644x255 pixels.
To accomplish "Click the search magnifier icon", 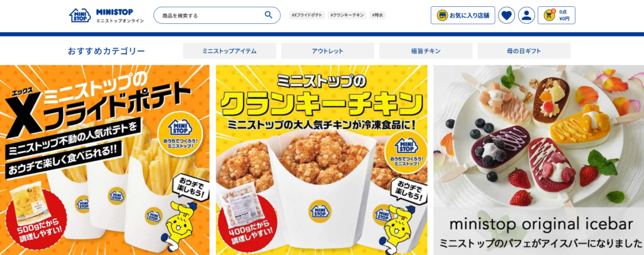I will pyautogui.click(x=268, y=15).
